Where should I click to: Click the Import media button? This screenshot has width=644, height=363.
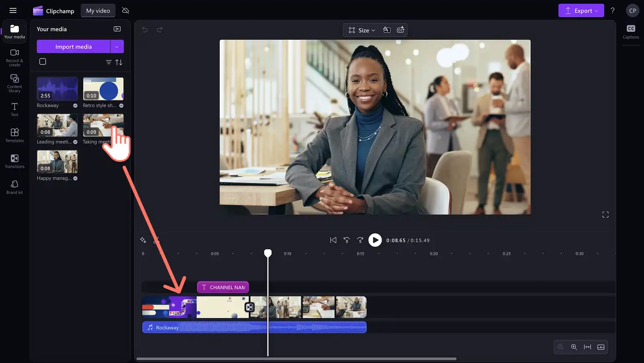click(74, 47)
